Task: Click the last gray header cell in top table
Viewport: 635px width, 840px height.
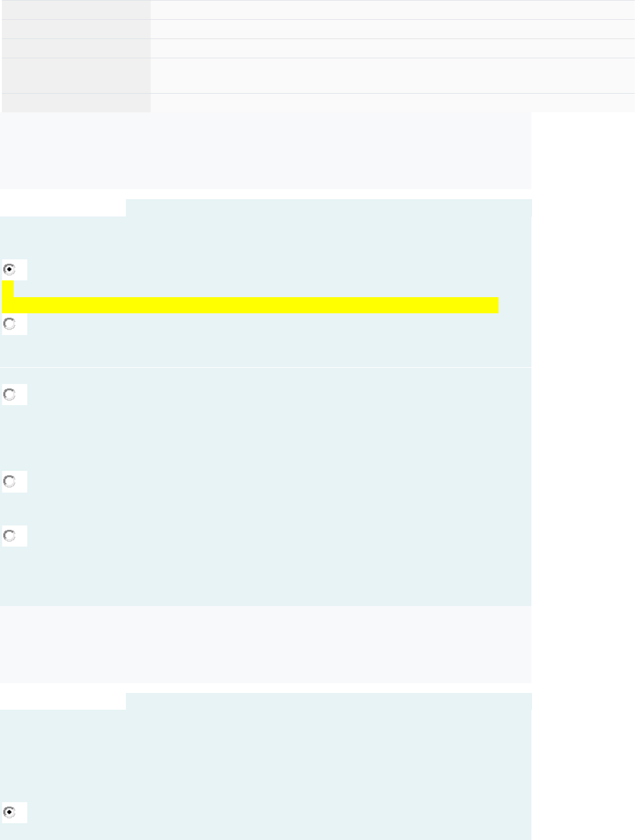Action: [x=76, y=103]
